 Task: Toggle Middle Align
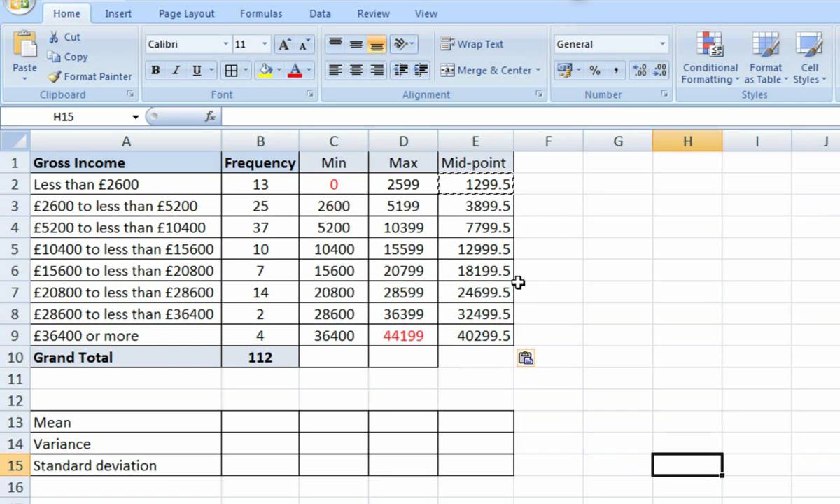356,44
